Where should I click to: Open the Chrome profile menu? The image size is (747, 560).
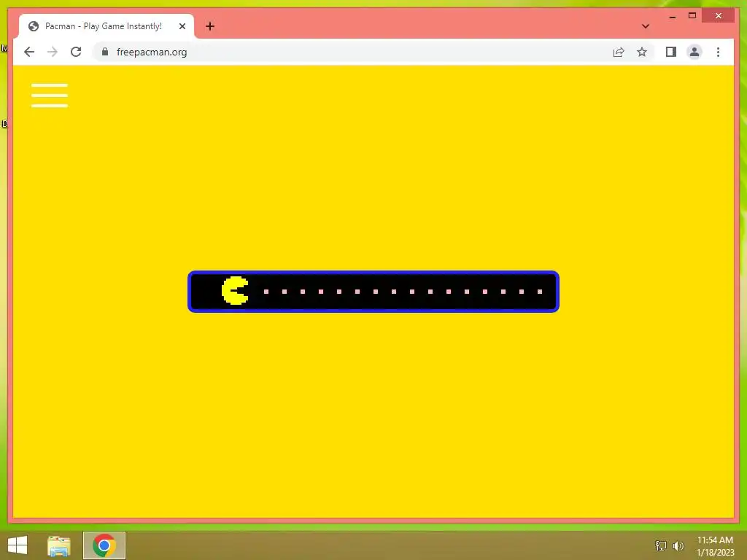(x=694, y=52)
